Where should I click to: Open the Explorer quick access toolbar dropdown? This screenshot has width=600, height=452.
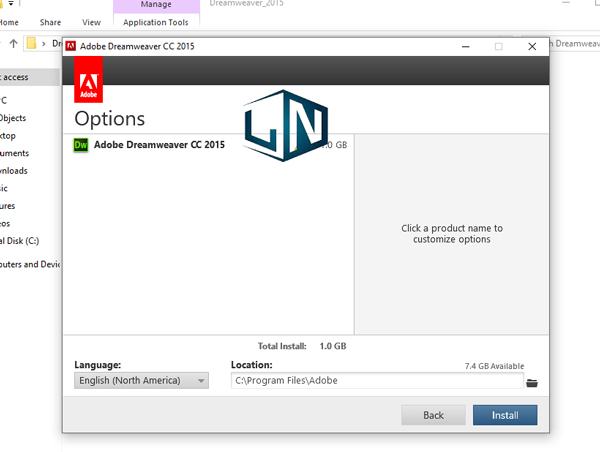click(11, 3)
